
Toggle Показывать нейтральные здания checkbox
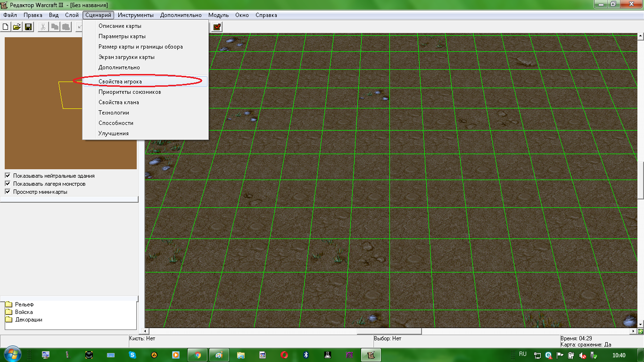(x=8, y=176)
